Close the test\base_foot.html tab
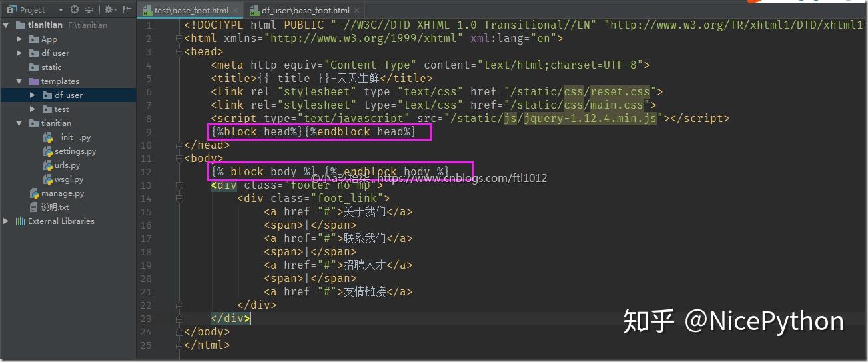 [x=234, y=11]
